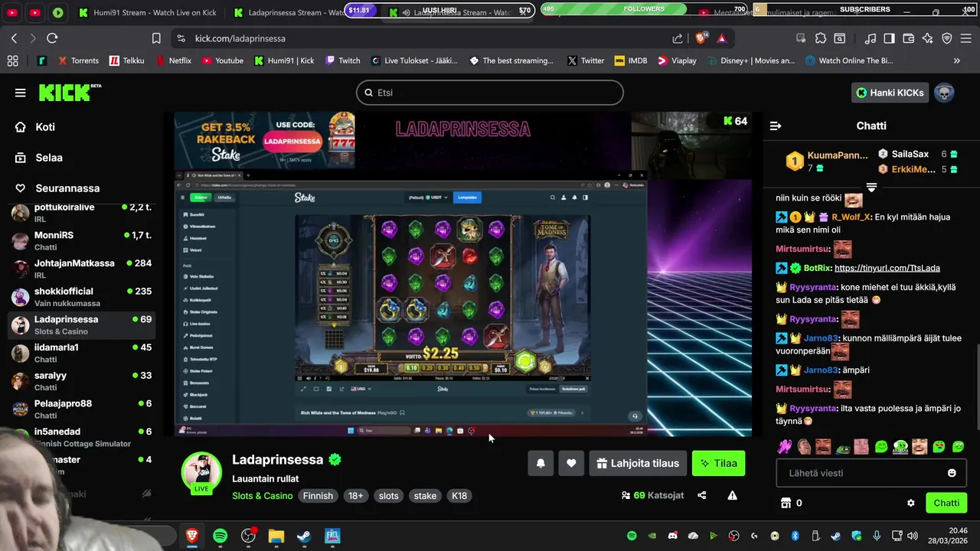Open Brave Shields icon

coord(701,38)
